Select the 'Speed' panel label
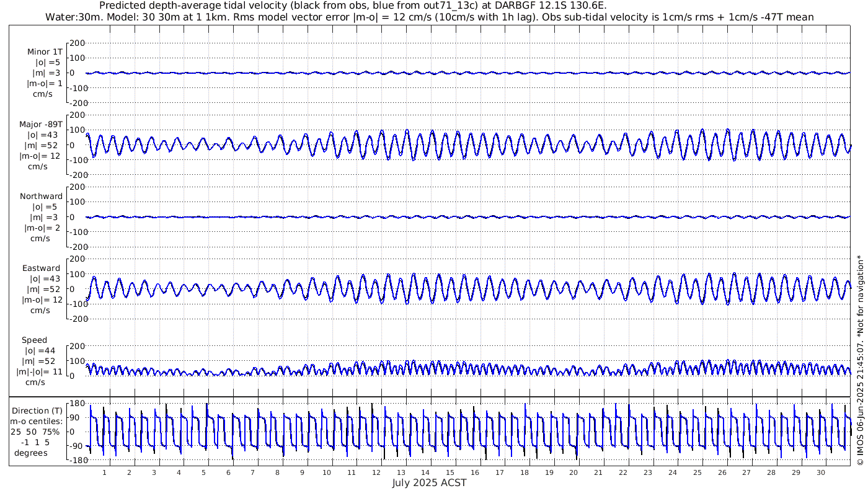The height and width of the screenshot is (496, 868). point(35,340)
